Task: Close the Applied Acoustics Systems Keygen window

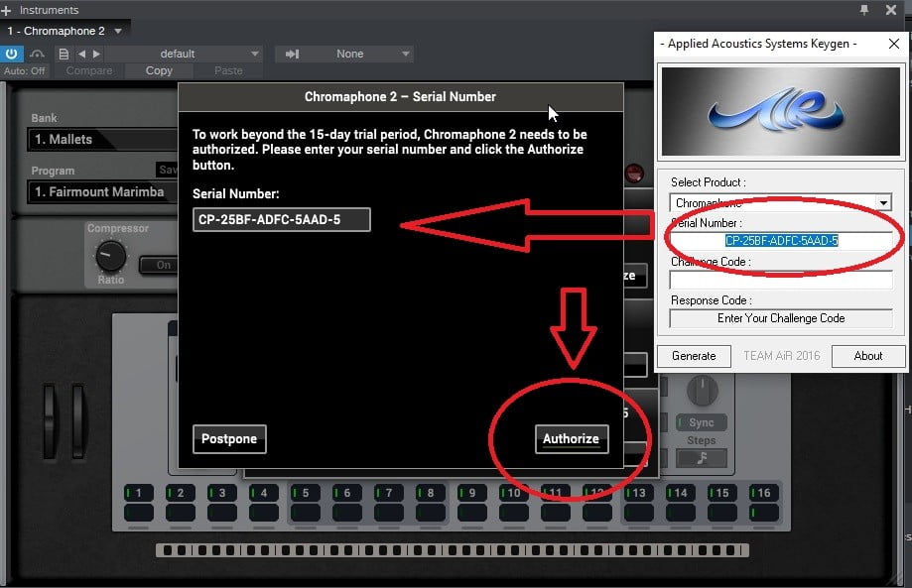Action: [x=894, y=44]
